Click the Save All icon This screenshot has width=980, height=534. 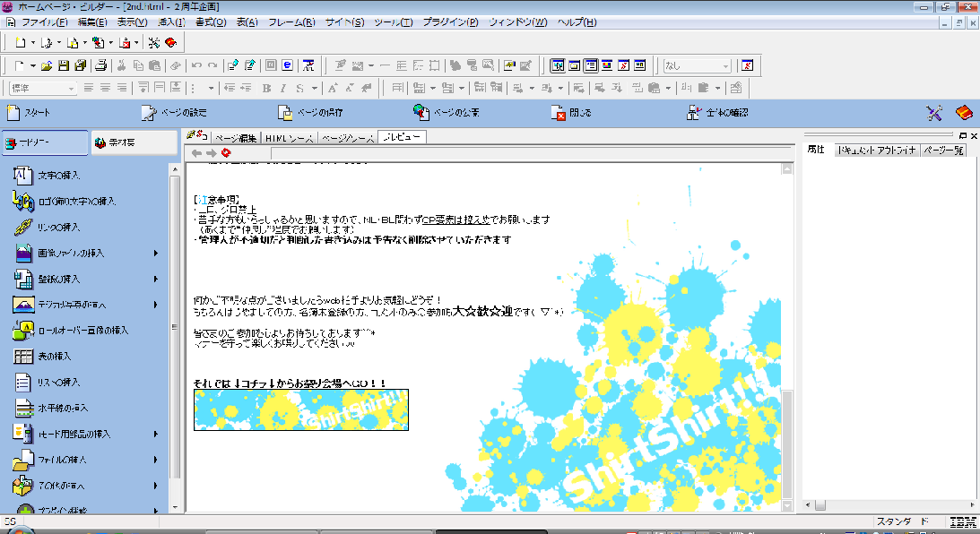pos(80,65)
